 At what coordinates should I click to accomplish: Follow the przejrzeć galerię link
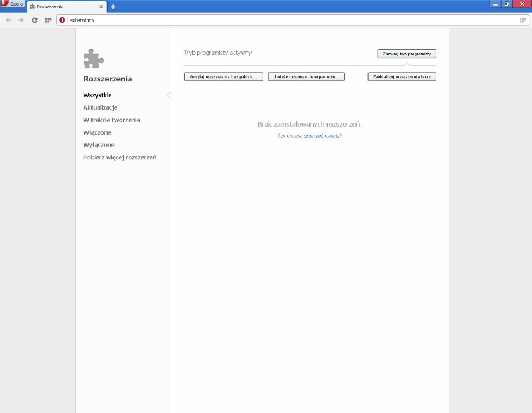[x=321, y=136]
